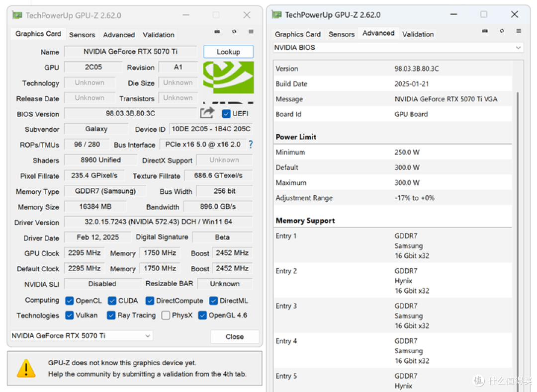Click Entry 2 Hynix memory row
This screenshot has height=392, width=537.
(393, 281)
